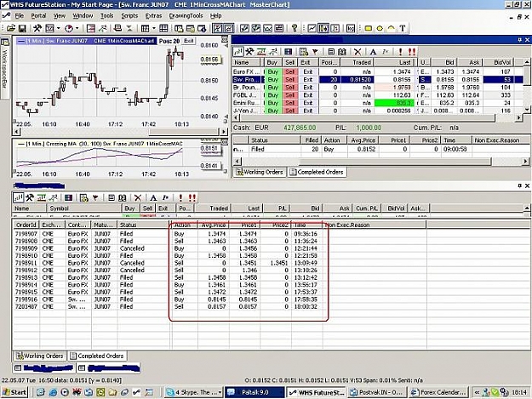
Task: Click the delete X icon in the top quote panel
Action: [358, 52]
